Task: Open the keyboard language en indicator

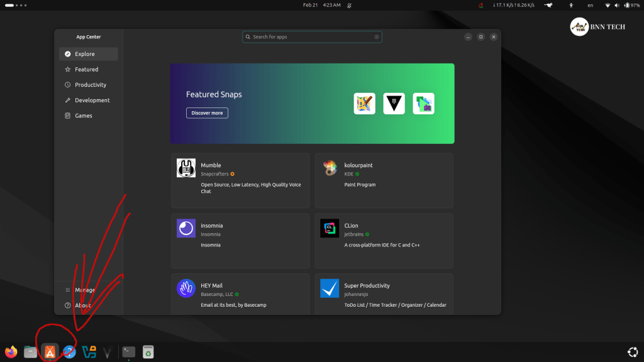Action: coord(590,5)
